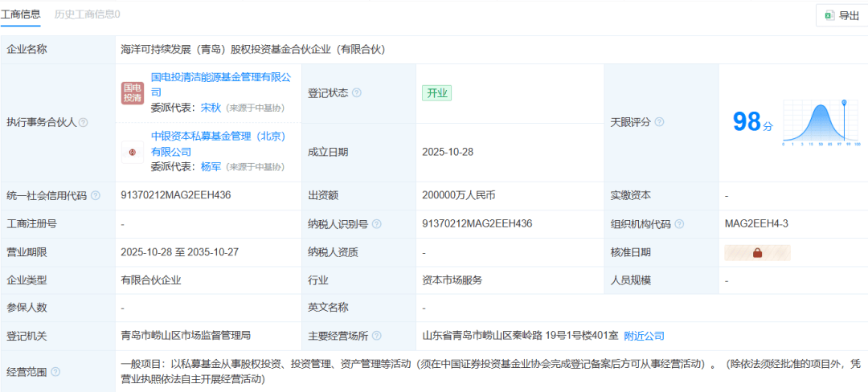This screenshot has width=868, height=392.
Task: Switch to the 工商信息 tab
Action: click(x=21, y=14)
